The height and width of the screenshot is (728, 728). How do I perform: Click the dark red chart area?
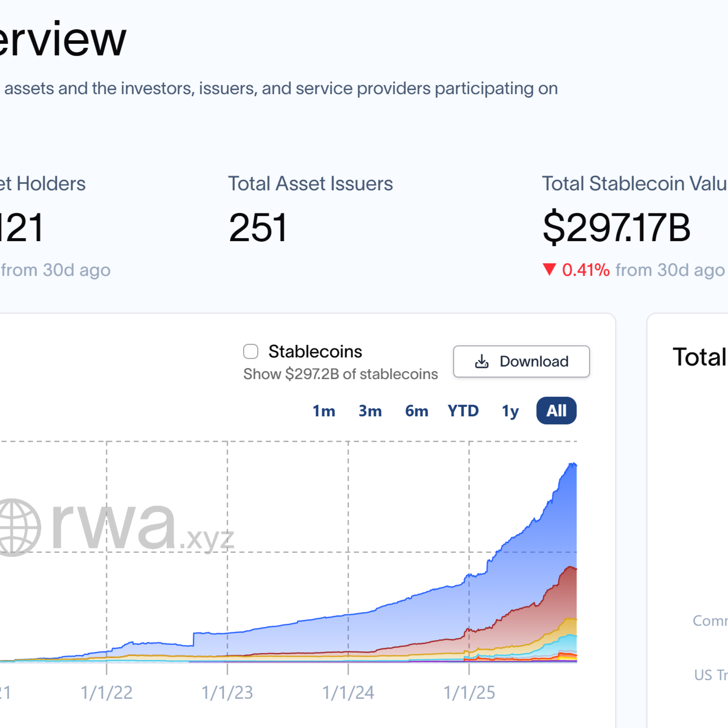pyautogui.click(x=561, y=599)
